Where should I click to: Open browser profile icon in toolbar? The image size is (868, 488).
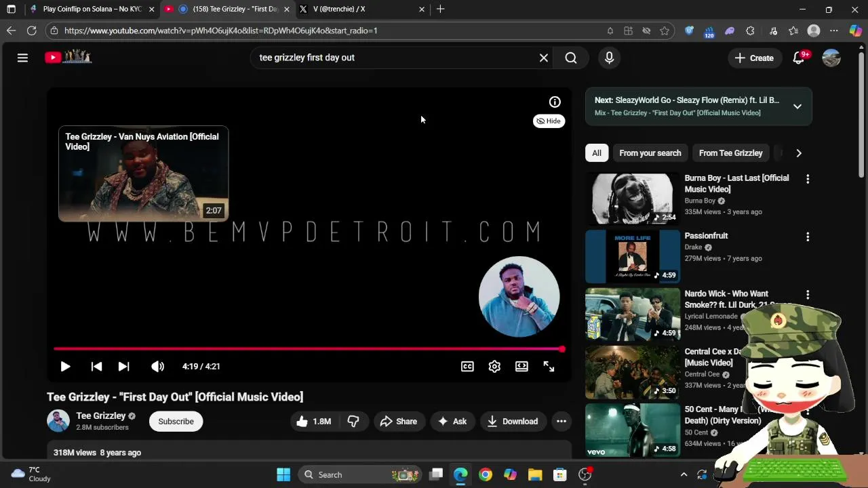[814, 30]
